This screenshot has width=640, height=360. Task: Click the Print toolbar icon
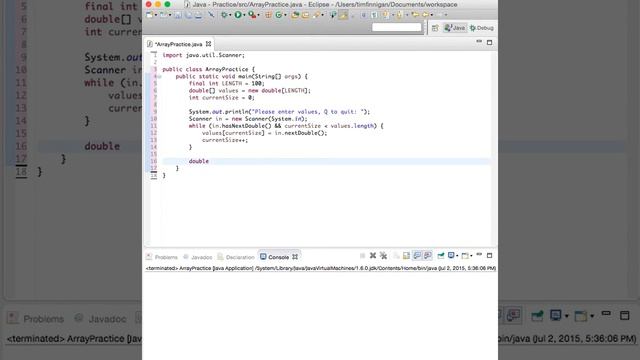(198, 15)
